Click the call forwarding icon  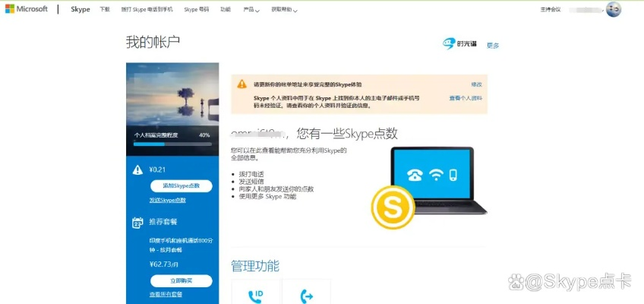pyautogui.click(x=306, y=296)
